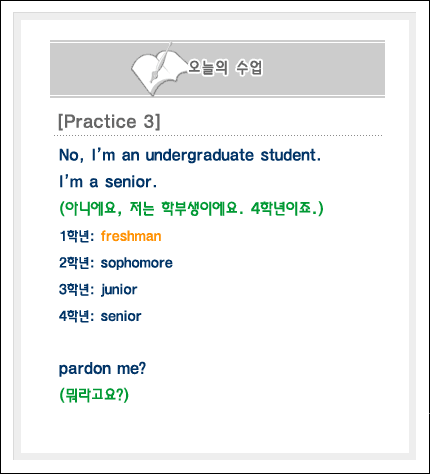
Task: Click the phrase "pardon me?"
Action: coord(102,369)
